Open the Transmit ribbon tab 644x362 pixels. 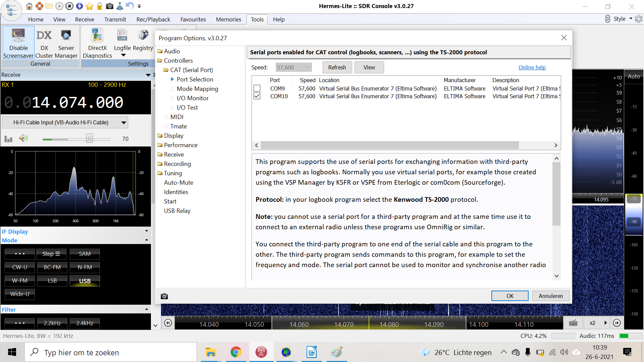115,19
